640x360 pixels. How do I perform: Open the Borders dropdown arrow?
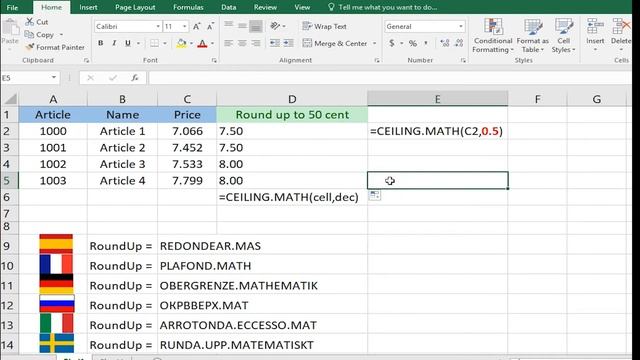pos(165,44)
